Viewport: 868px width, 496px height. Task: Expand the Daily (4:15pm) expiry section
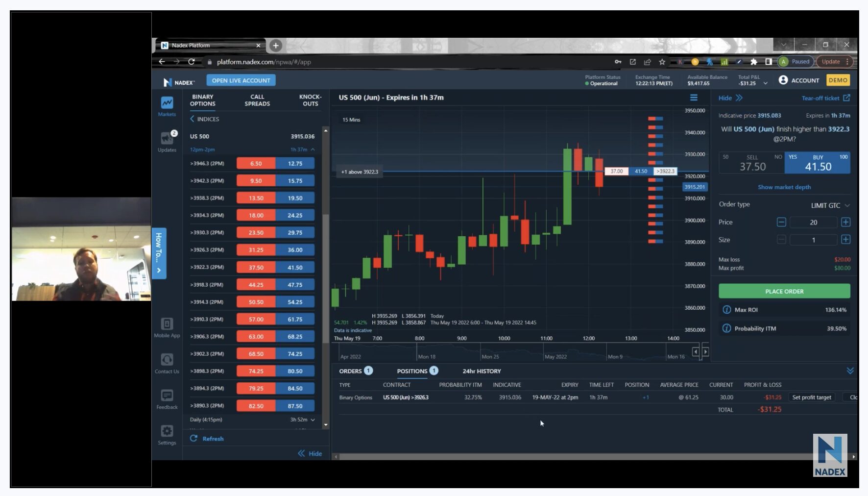(x=313, y=420)
